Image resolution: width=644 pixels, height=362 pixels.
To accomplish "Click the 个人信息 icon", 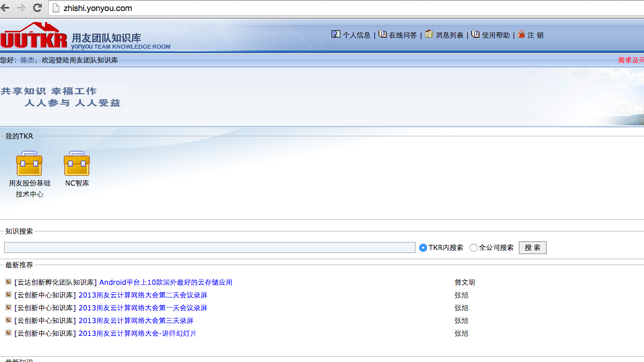I will tap(336, 34).
